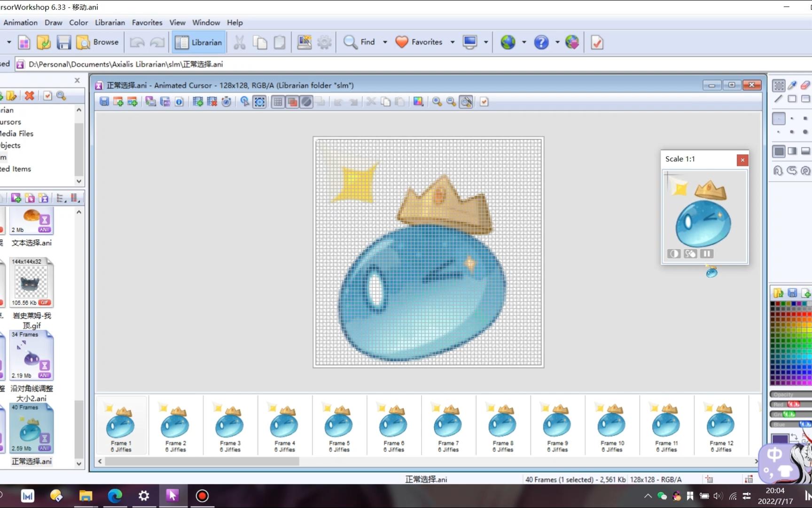Select the eyedropper color picker tool
Image resolution: width=812 pixels, height=508 pixels.
point(792,85)
